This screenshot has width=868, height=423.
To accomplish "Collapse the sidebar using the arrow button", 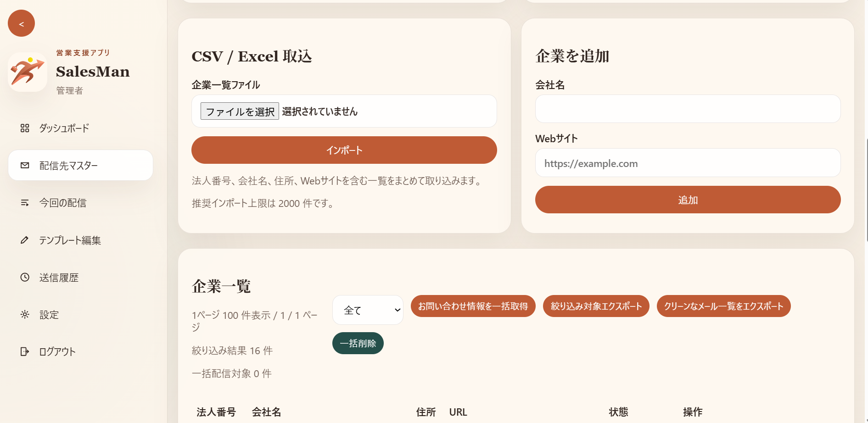I will (x=21, y=23).
